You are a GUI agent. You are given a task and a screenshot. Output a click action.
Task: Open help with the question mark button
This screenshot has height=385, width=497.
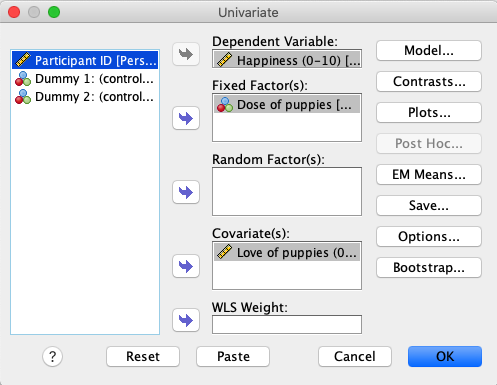coord(52,357)
